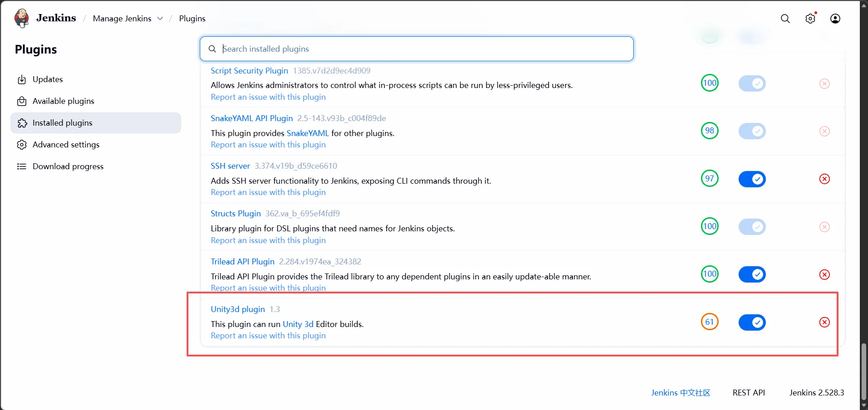Report an issue with Script Security Plugin
The height and width of the screenshot is (410, 868).
268,97
